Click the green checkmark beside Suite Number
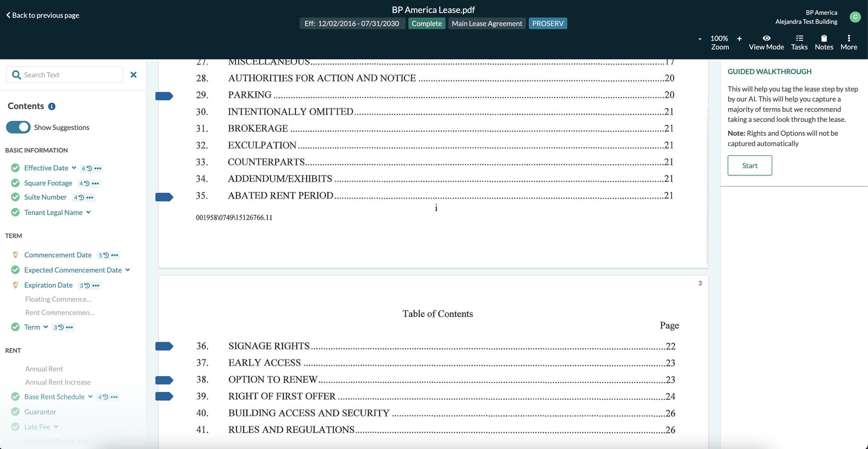This screenshot has height=449, width=868. click(15, 197)
